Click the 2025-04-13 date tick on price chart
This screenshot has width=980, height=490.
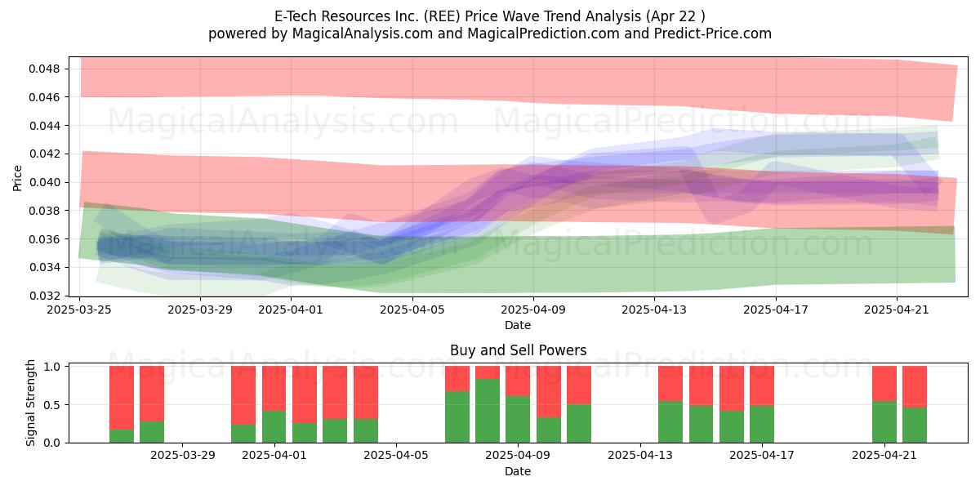tap(654, 310)
